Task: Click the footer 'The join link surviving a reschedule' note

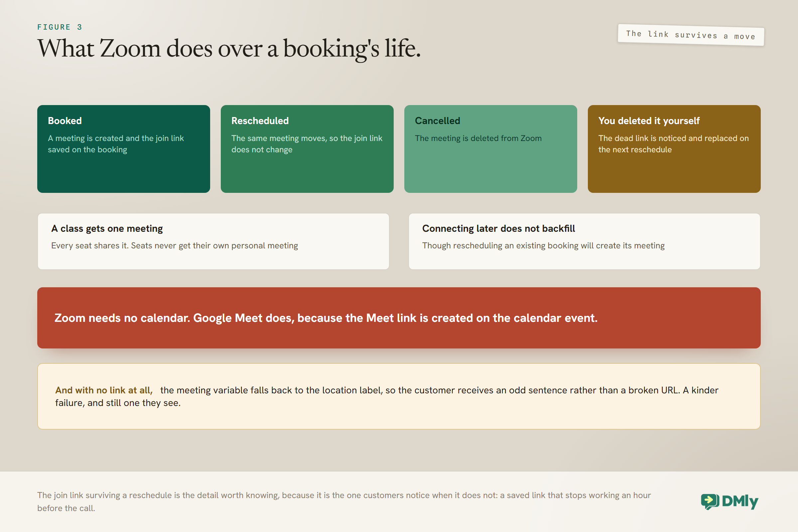Action: pyautogui.click(x=344, y=502)
